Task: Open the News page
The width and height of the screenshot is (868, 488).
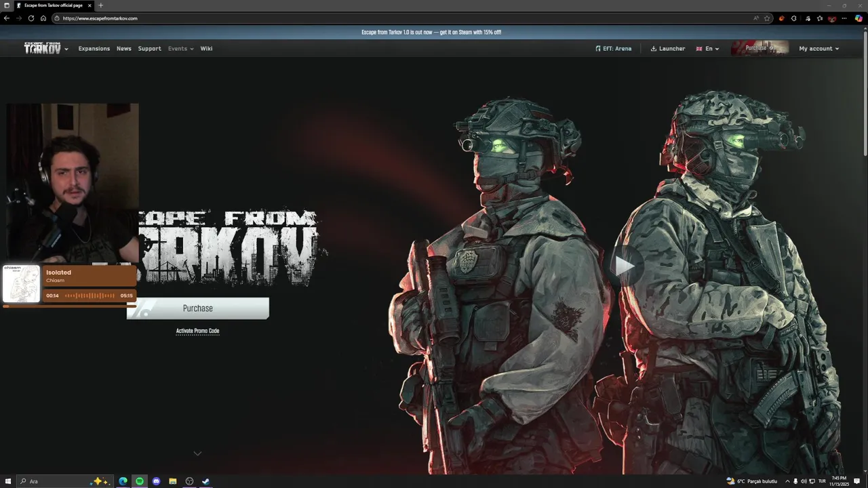Action: [124, 49]
